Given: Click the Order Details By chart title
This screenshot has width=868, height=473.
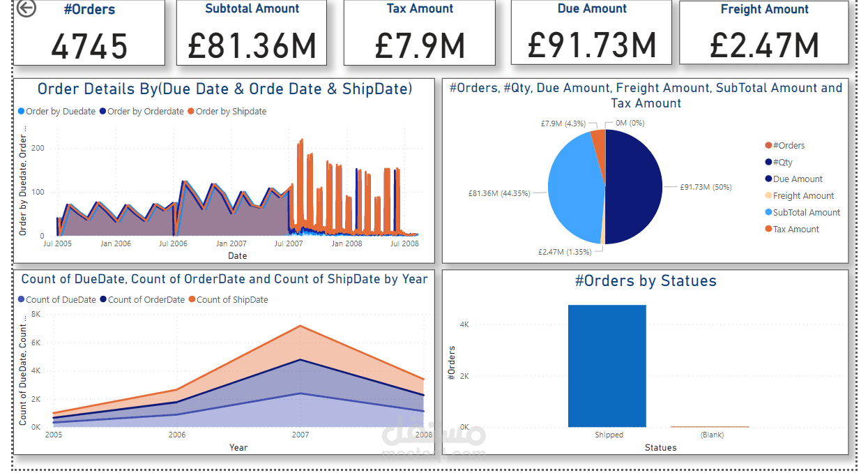Looking at the screenshot, I should click(x=224, y=89).
